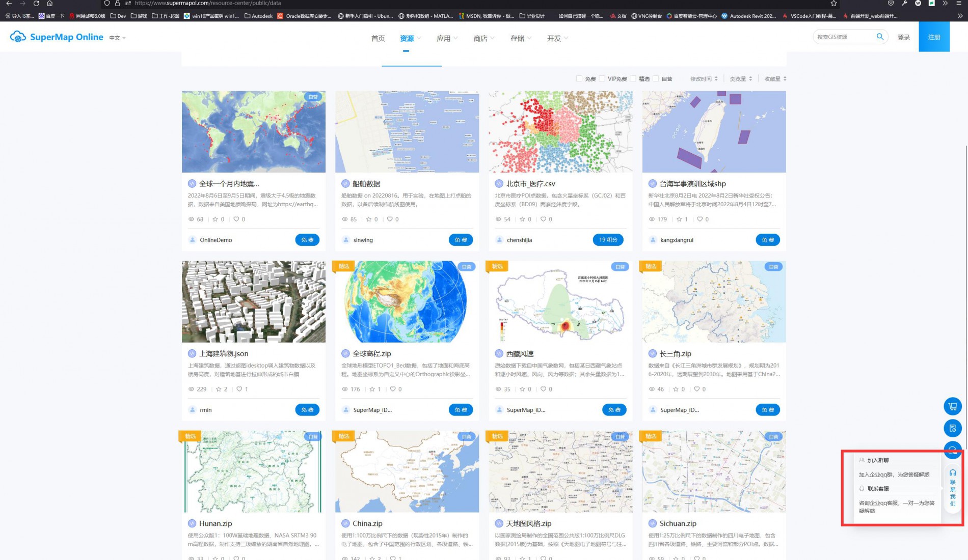Click the OnlineDemo user avatar icon

[x=193, y=240]
